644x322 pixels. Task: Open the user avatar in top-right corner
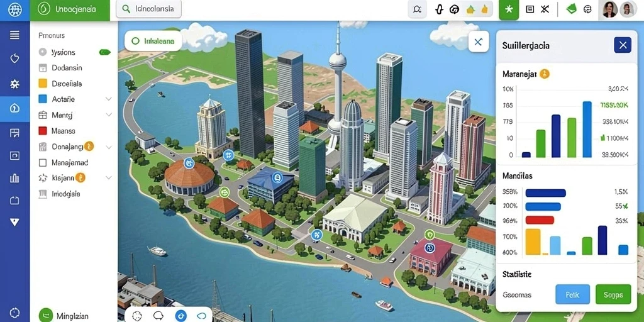coord(610,9)
